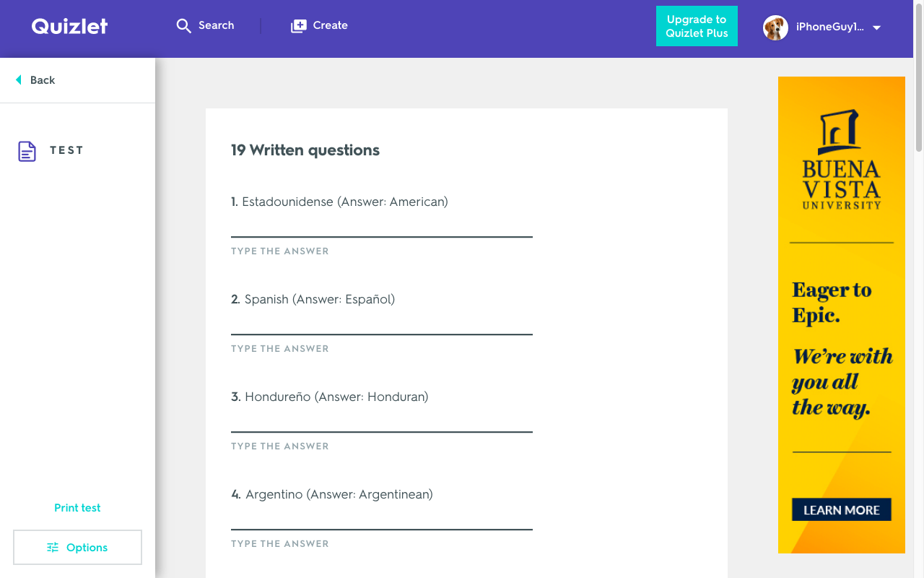Screen dimensions: 924x578
Task: Open the iPhoneGuy1 username menu
Action: tap(829, 27)
